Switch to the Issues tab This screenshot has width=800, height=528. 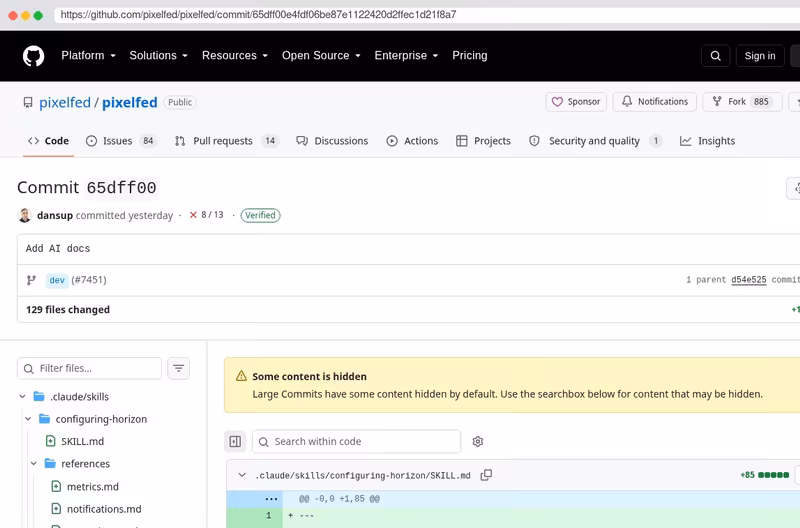(120, 141)
